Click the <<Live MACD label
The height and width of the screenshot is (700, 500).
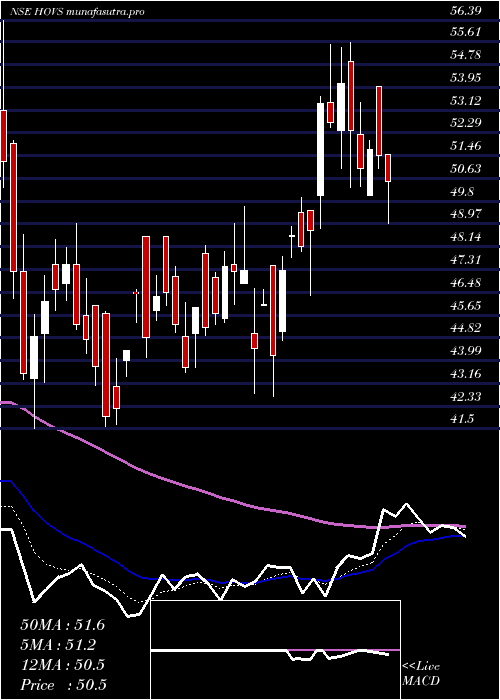click(421, 675)
